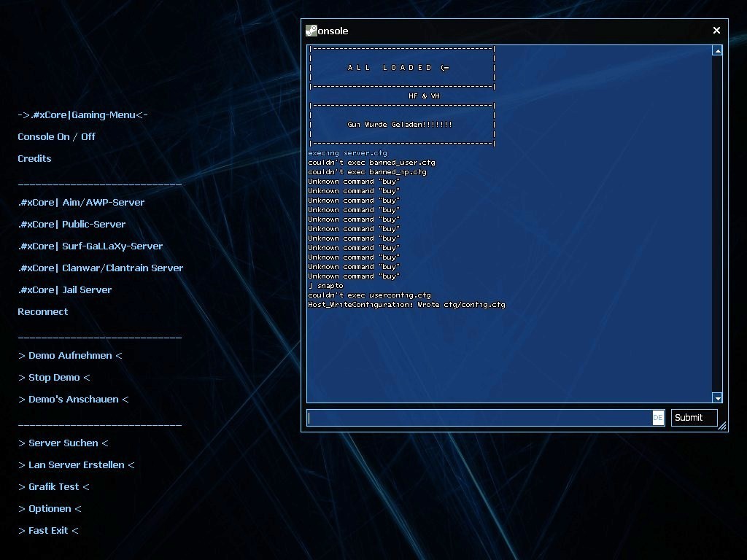The height and width of the screenshot is (560, 747).
Task: Select the .#xCore| Aim/AWP-Server entry
Action: (x=80, y=202)
